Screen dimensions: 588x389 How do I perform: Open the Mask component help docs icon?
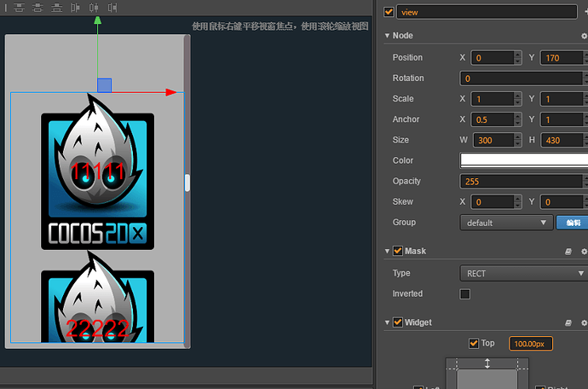pyautogui.click(x=568, y=251)
